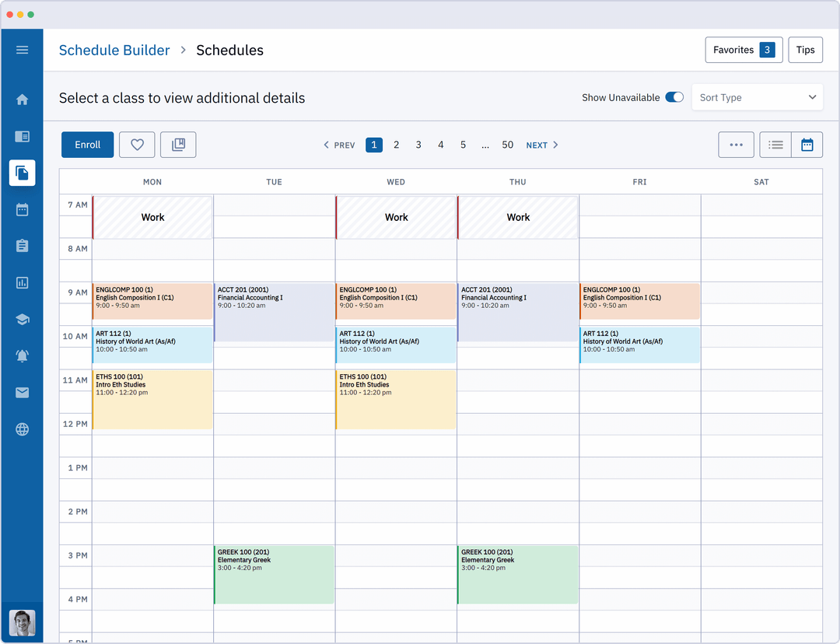Screen dimensions: 840x644
Task: Open the mail envelope icon in sidebar
Action: pos(22,393)
